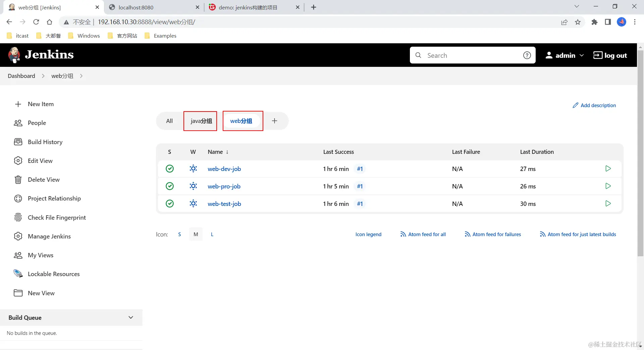Click the weather sun icon of web-test-job
Viewport: 644px width, 350px height.
tap(193, 204)
